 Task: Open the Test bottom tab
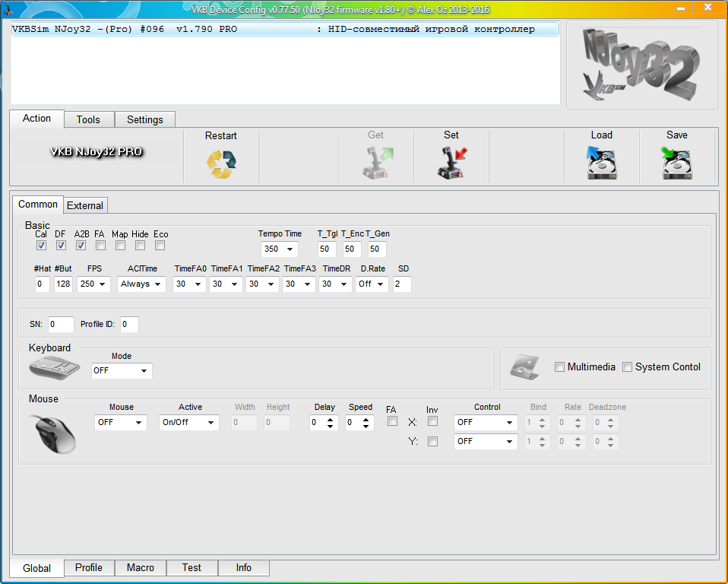[x=191, y=568]
